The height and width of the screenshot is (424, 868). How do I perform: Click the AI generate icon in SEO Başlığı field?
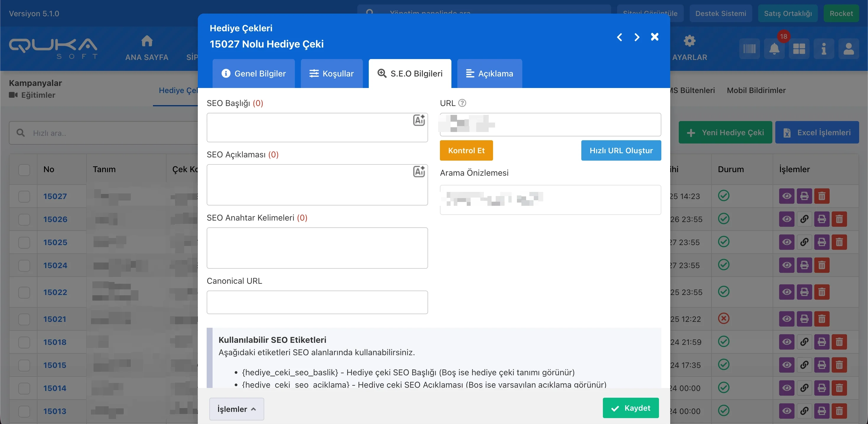coord(419,120)
